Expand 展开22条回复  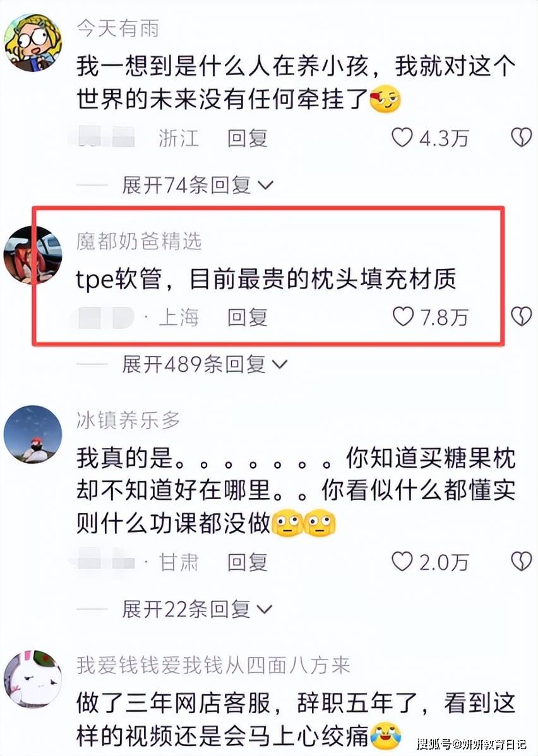click(197, 610)
